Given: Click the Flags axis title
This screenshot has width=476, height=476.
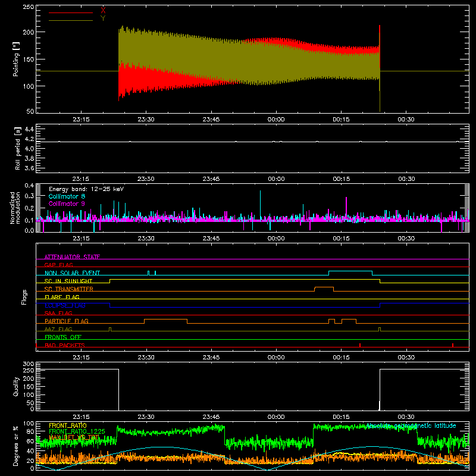Looking at the screenshot, I should [24, 297].
